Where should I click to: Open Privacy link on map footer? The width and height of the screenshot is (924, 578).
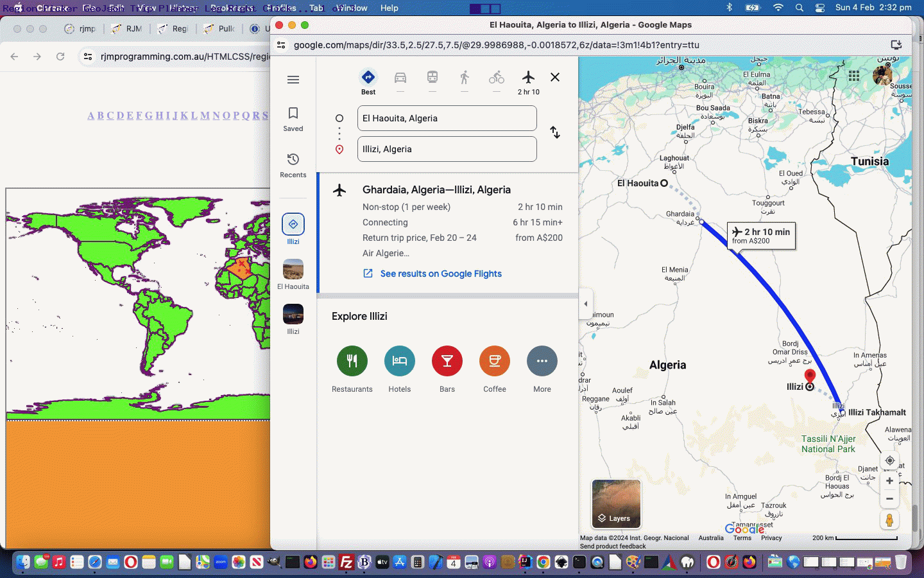pyautogui.click(x=771, y=538)
